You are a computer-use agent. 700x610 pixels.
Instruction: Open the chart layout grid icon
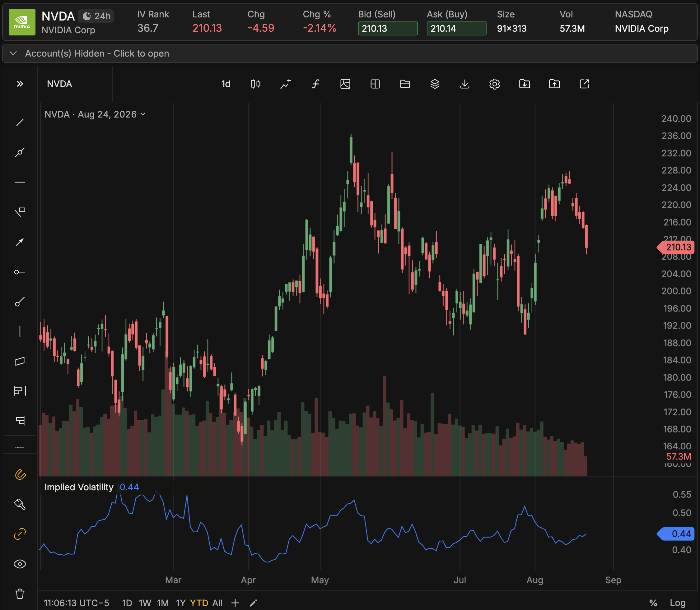coord(375,84)
